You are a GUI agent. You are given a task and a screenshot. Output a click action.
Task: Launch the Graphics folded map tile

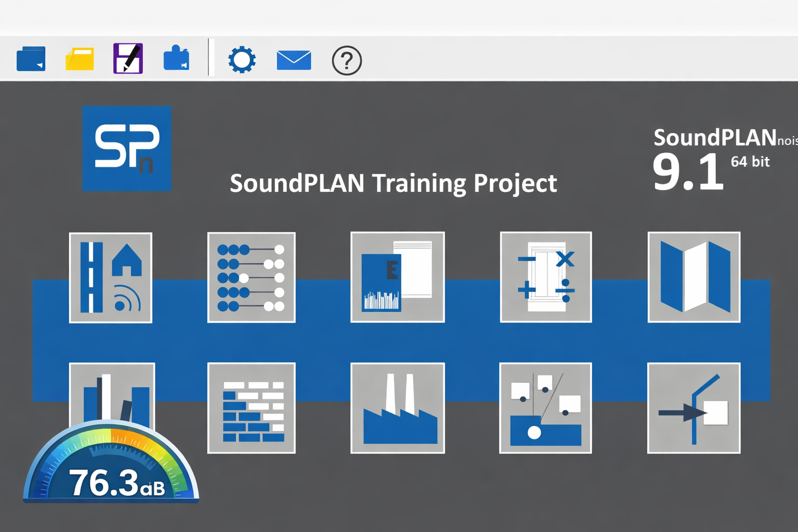694,277
